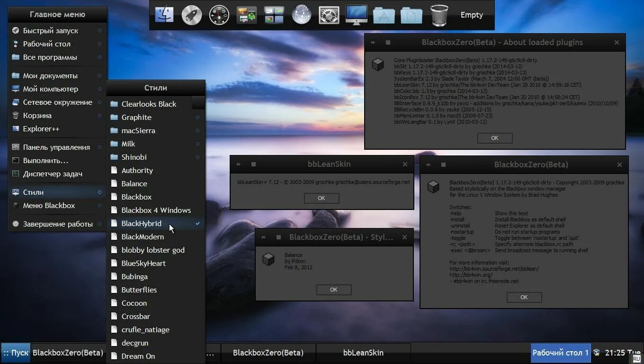This screenshot has width=644, height=364.
Task: Expand the Меню Blackbox submenu indicator
Action: tap(99, 205)
